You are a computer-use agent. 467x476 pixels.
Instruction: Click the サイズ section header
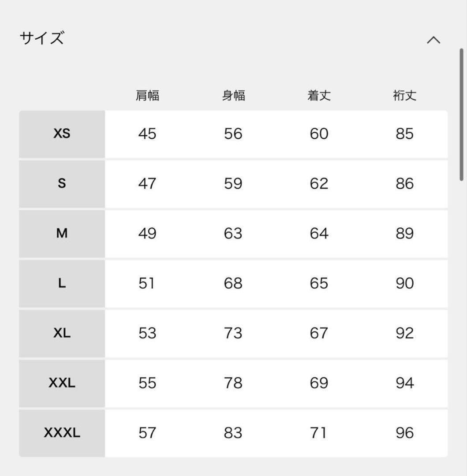pos(40,38)
